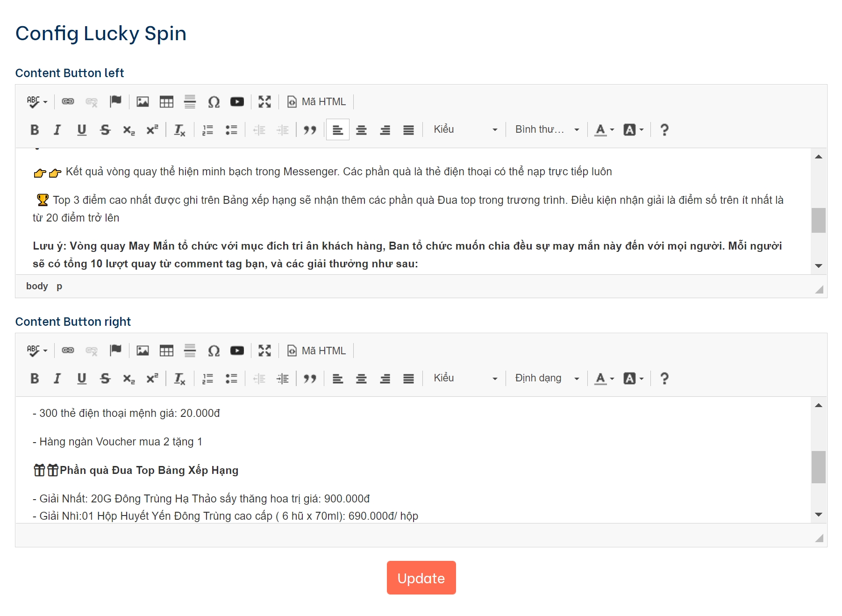Expand Bình thường format dropdown in left editor
This screenshot has width=842, height=616.
pos(547,130)
